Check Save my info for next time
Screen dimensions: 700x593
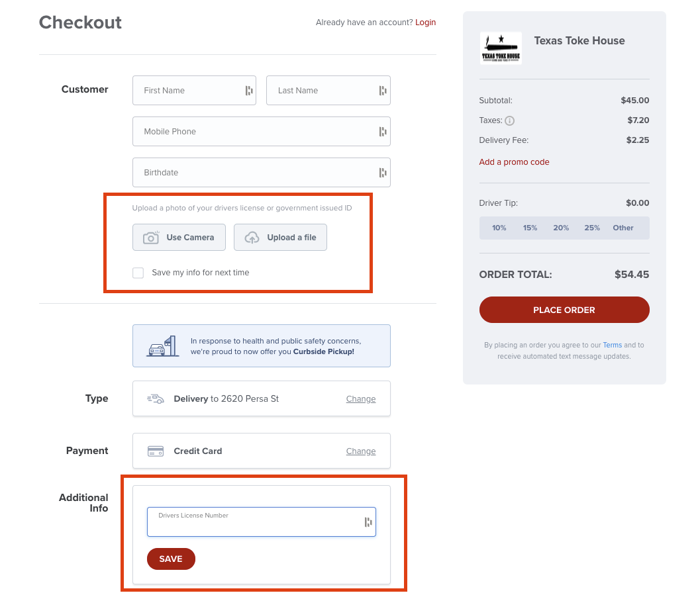(138, 273)
